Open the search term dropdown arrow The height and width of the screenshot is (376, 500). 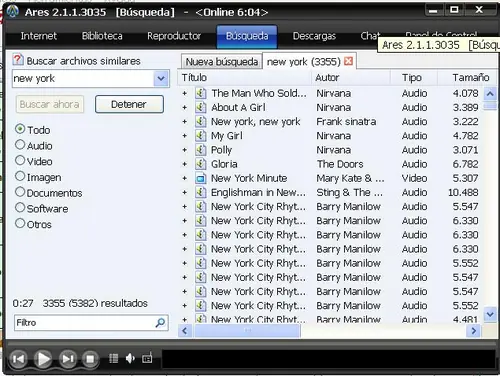tap(161, 79)
